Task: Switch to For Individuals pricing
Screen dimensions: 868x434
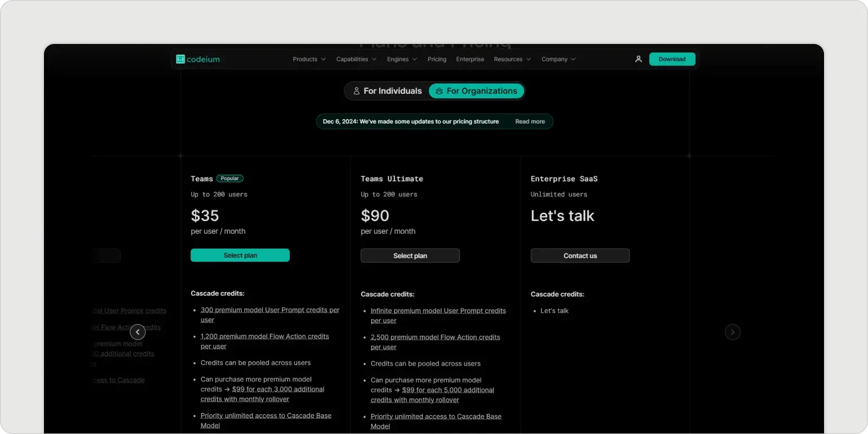Action: coord(387,91)
